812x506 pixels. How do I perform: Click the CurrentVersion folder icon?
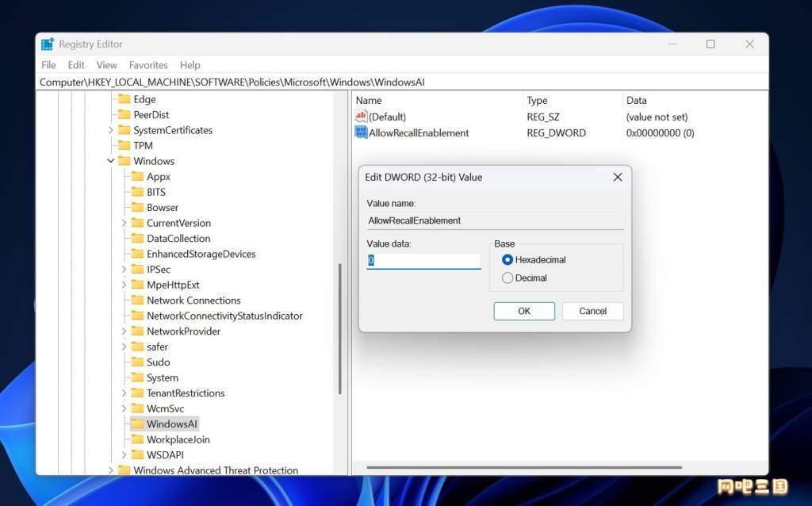click(x=137, y=223)
